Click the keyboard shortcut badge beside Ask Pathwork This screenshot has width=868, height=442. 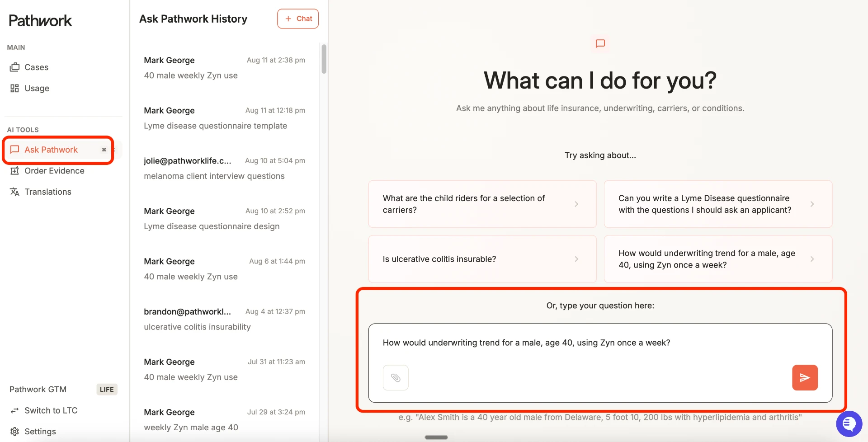tap(104, 150)
